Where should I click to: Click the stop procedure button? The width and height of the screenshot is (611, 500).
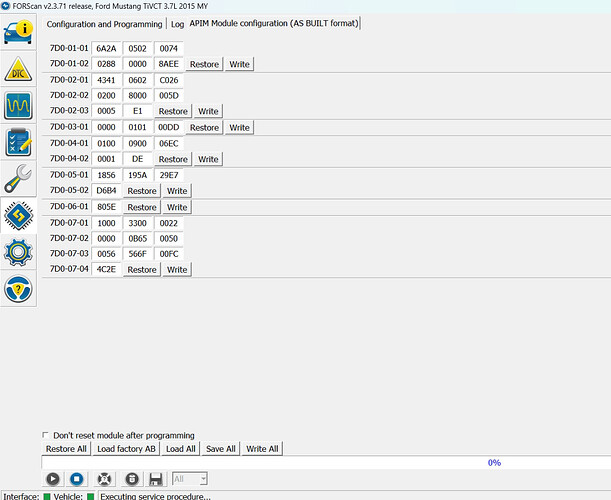point(77,479)
